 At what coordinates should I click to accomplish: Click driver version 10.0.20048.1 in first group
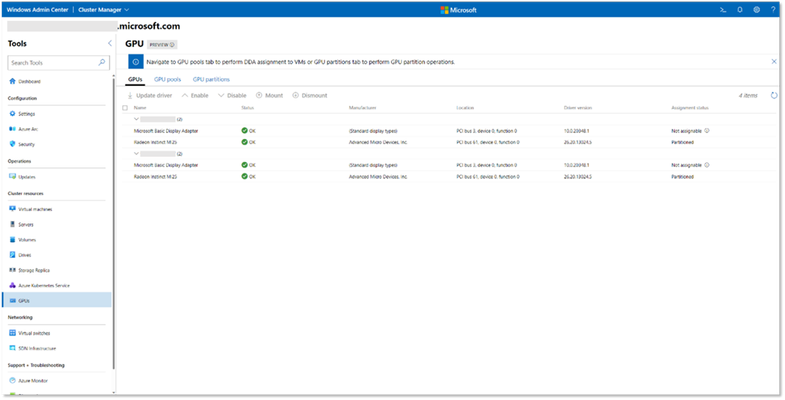pyautogui.click(x=576, y=131)
